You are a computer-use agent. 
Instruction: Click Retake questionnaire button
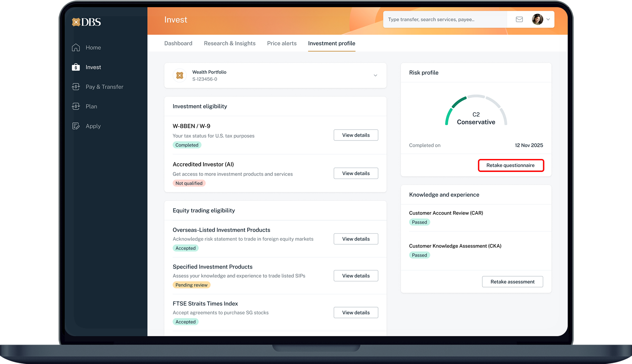pos(511,165)
